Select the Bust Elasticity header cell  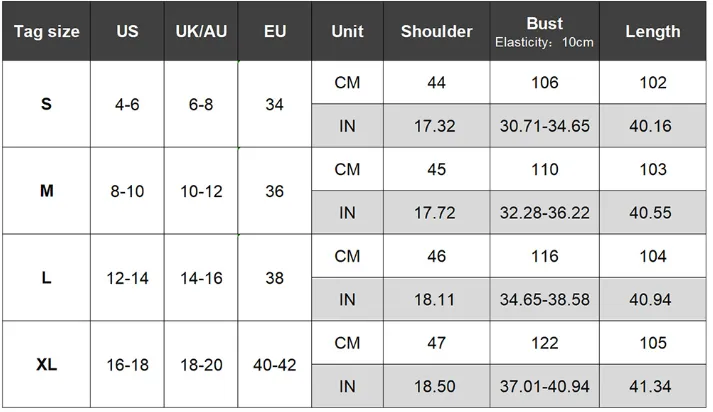click(545, 31)
